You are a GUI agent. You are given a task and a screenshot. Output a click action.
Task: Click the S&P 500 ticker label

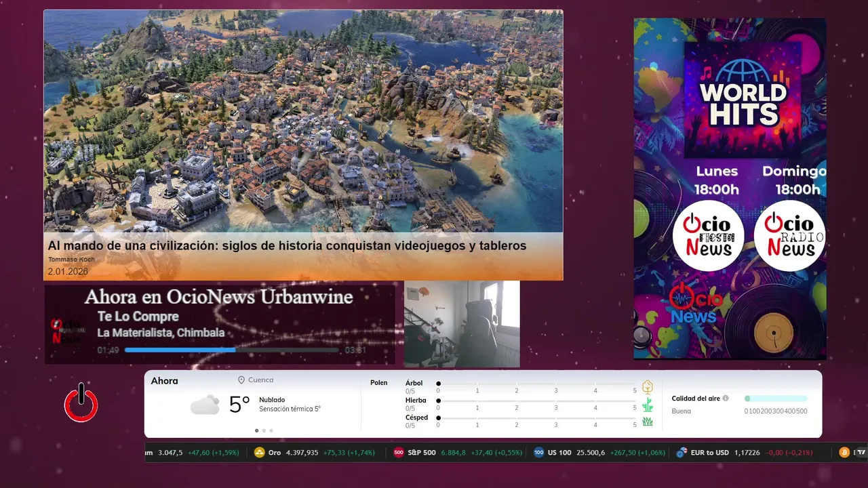tap(422, 453)
